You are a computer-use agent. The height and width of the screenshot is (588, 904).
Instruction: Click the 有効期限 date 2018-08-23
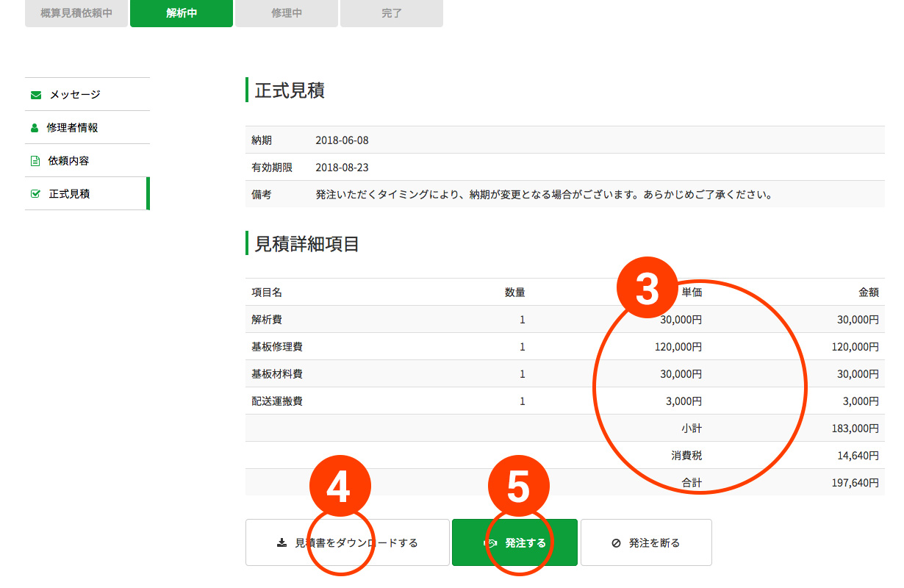(342, 168)
